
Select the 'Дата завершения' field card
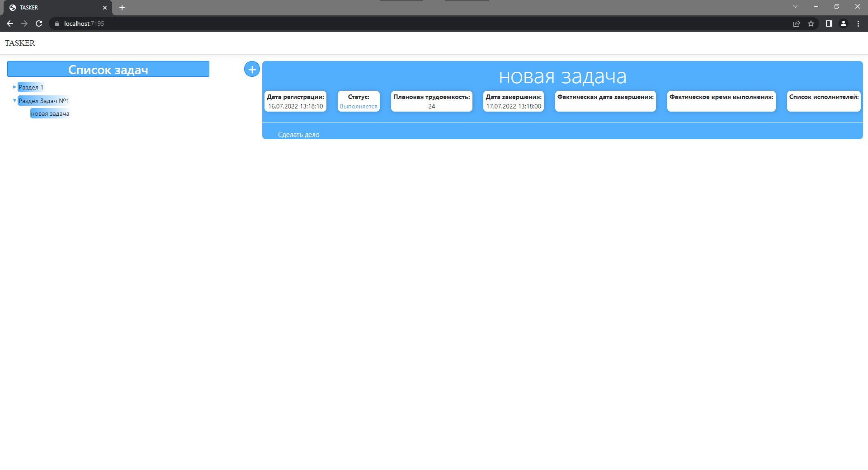(513, 101)
